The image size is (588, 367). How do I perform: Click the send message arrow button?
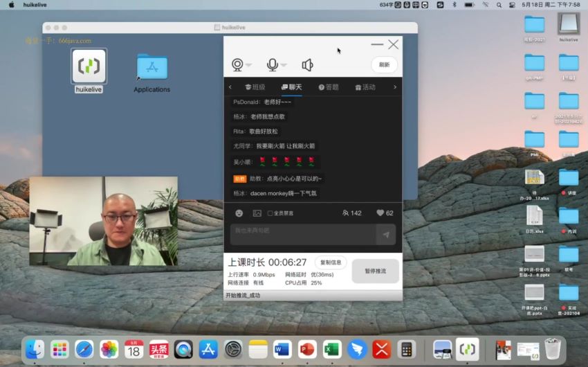(386, 235)
